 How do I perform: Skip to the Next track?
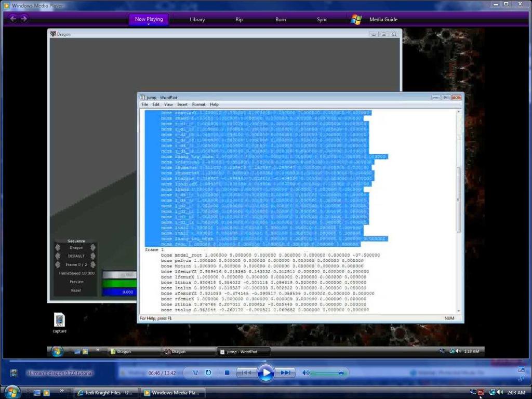286,373
